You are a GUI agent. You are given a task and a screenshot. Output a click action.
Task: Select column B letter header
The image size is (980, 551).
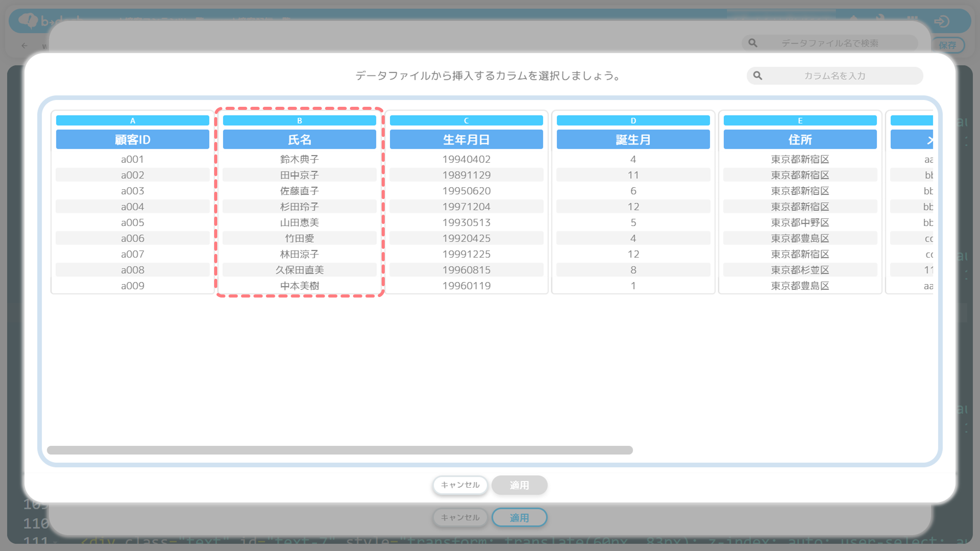click(300, 120)
